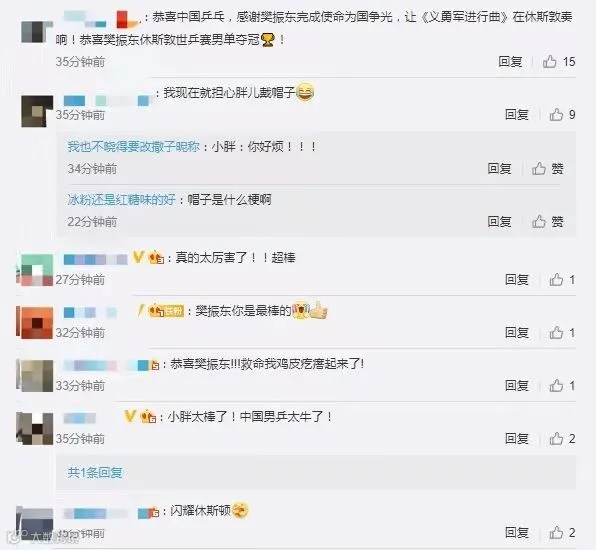This screenshot has height=550, width=596.
Task: Open avatar of 真的太厉害了 commenter
Action: pyautogui.click(x=35, y=270)
